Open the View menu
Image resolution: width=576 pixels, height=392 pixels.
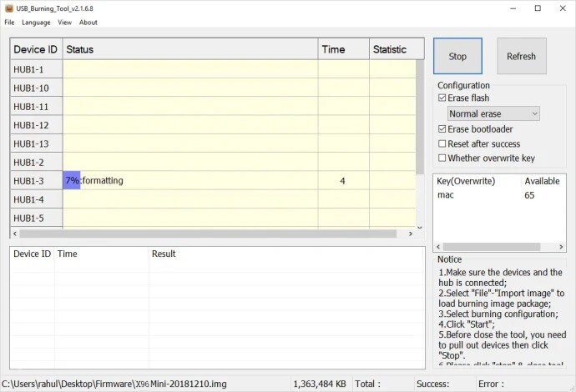[x=64, y=23]
